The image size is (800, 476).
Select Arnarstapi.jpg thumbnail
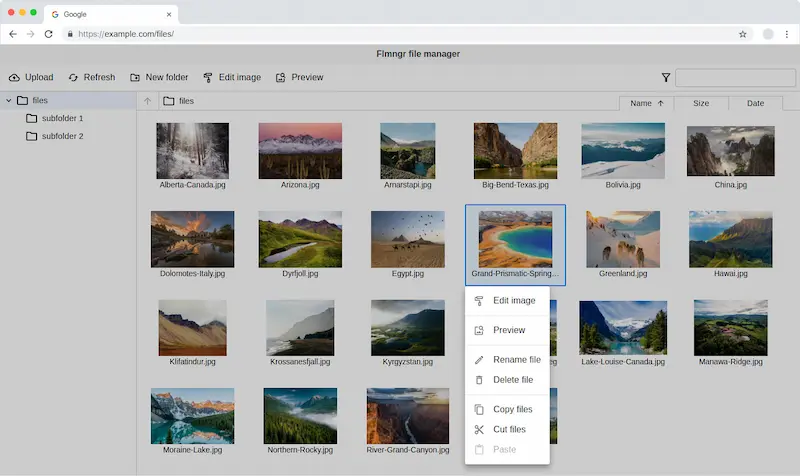click(408, 151)
